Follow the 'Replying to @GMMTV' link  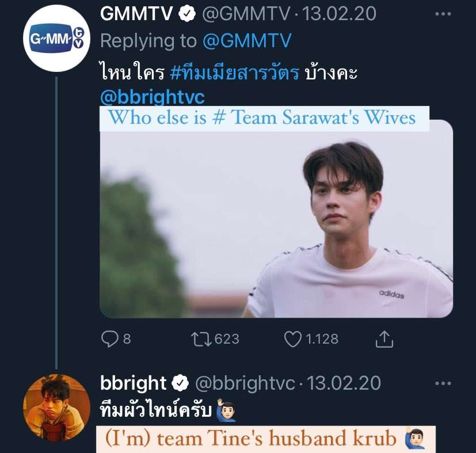pos(246,41)
